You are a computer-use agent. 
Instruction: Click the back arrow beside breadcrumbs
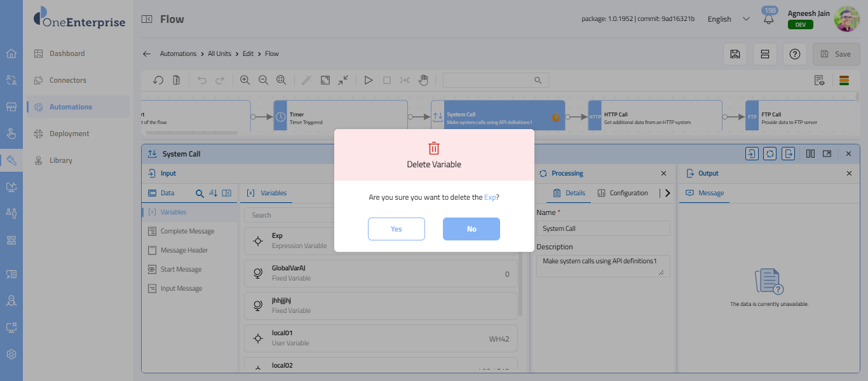point(147,54)
